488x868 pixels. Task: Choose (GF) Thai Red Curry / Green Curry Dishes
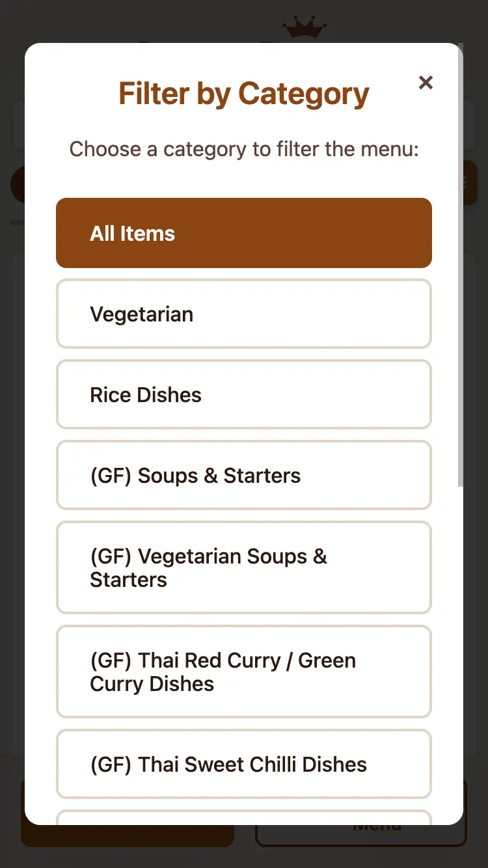(244, 671)
